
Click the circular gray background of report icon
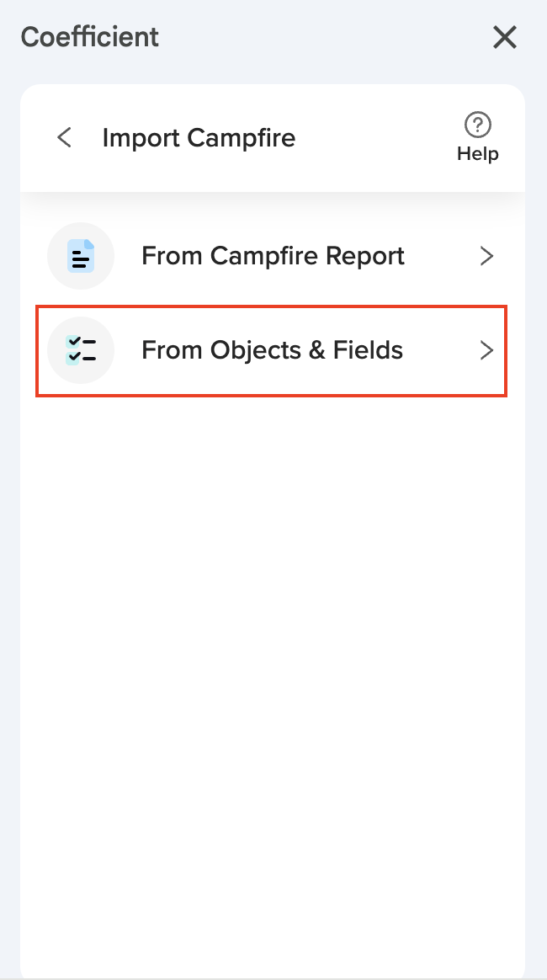pyautogui.click(x=59, y=271)
